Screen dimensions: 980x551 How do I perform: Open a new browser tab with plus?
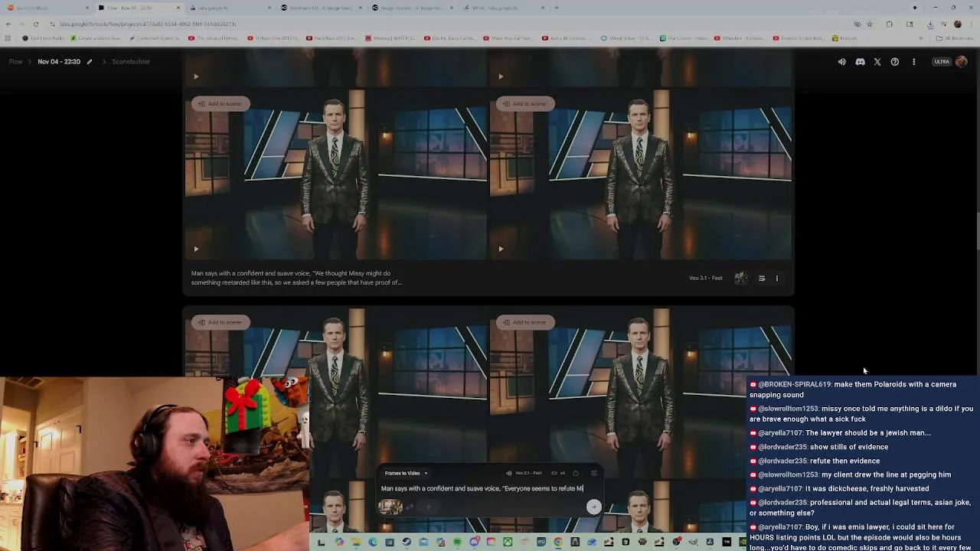point(557,8)
